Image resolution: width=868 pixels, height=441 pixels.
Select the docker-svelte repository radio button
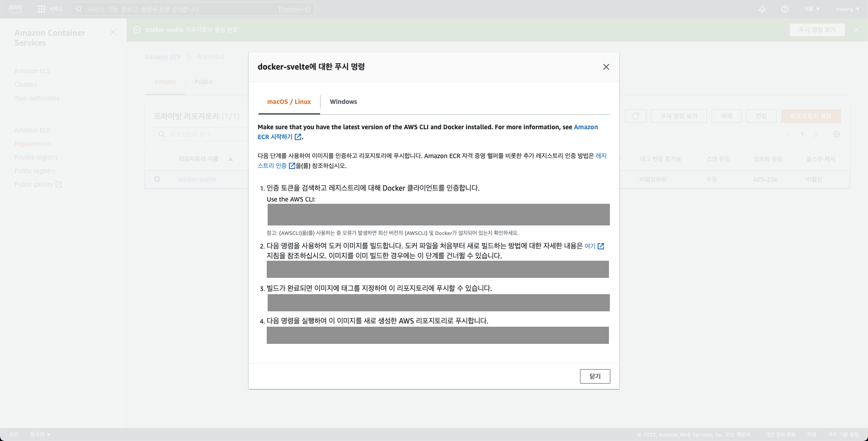tap(157, 179)
